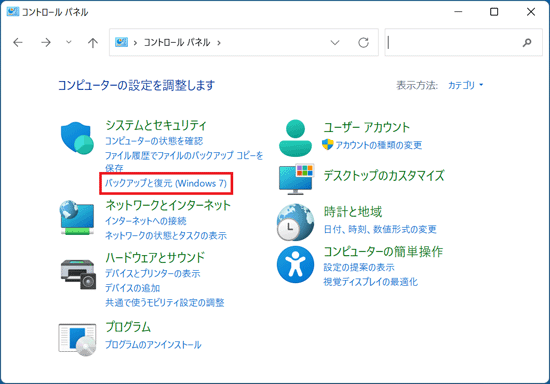Open コンピューターの状態を確認 link
This screenshot has width=550, height=384.
pyautogui.click(x=154, y=141)
